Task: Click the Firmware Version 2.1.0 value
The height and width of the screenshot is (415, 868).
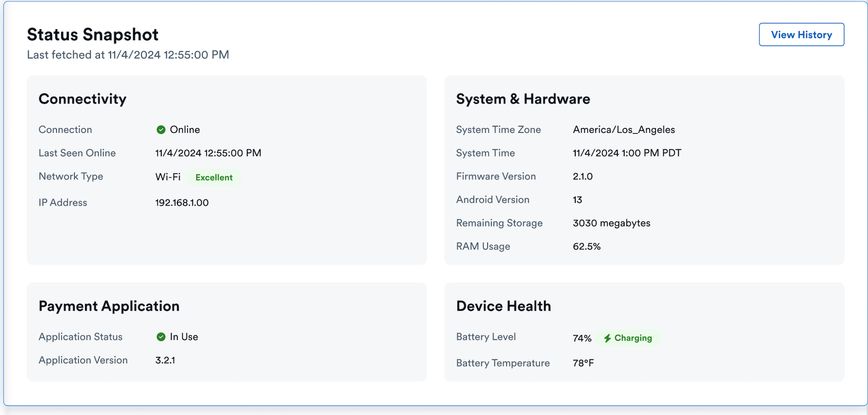Action: 583,177
